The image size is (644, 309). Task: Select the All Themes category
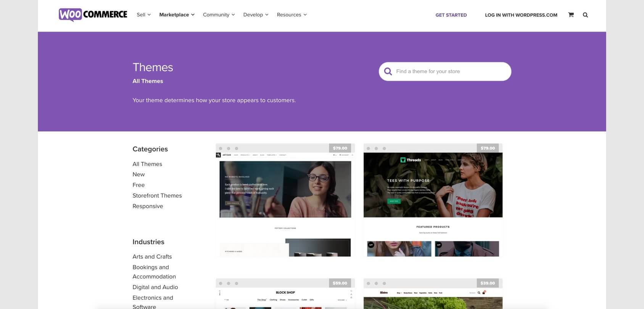coord(147,164)
